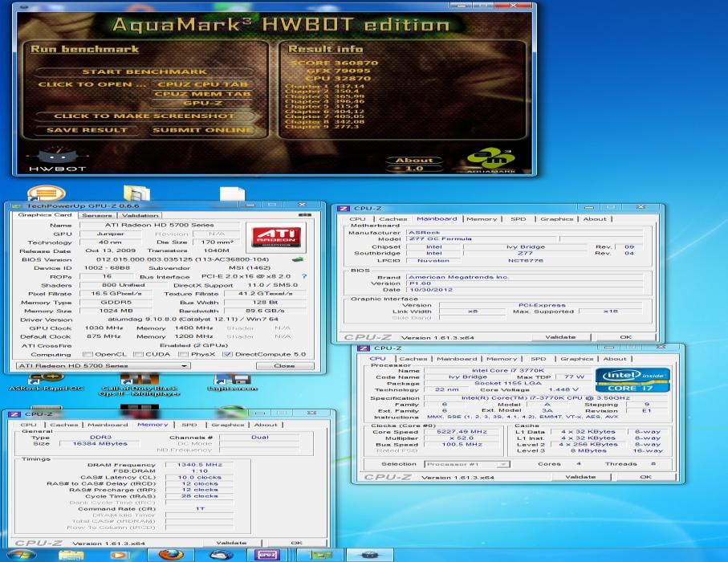
Task: Open SPD tab in CPU-Z Mainboard window
Action: tap(519, 219)
